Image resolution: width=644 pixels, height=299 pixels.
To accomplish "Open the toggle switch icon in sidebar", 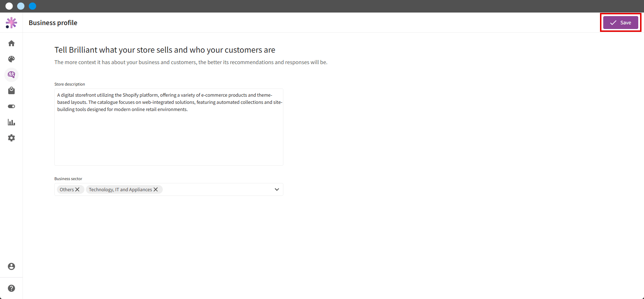I will tap(11, 106).
